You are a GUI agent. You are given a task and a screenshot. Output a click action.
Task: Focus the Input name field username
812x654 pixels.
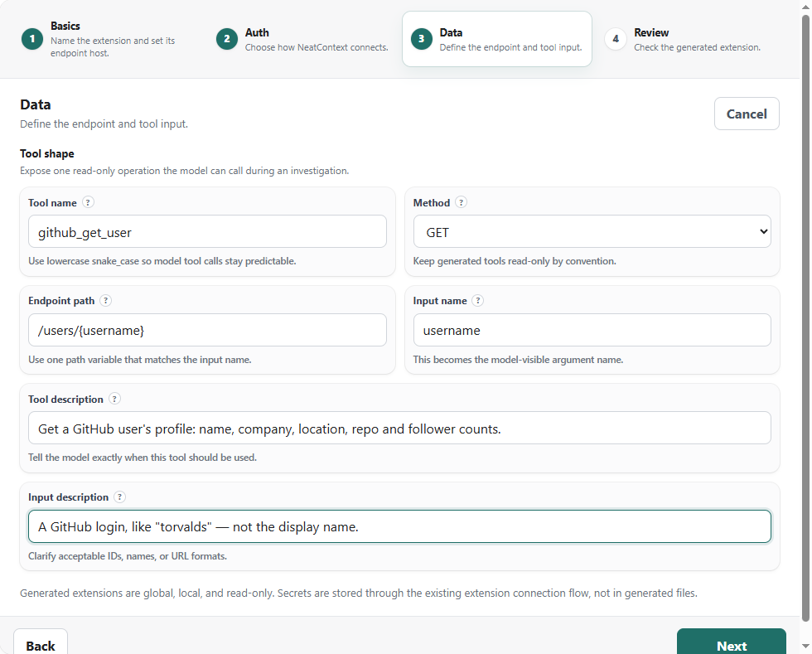[592, 330]
